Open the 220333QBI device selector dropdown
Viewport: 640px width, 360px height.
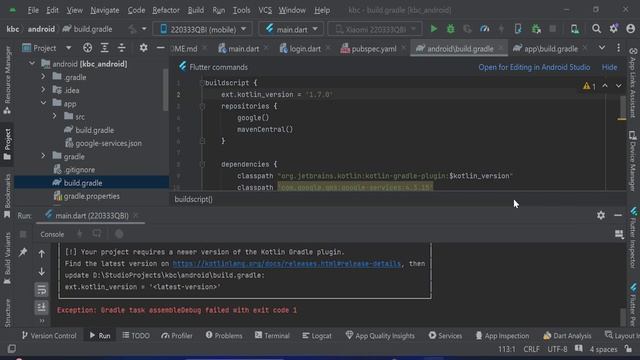click(203, 29)
